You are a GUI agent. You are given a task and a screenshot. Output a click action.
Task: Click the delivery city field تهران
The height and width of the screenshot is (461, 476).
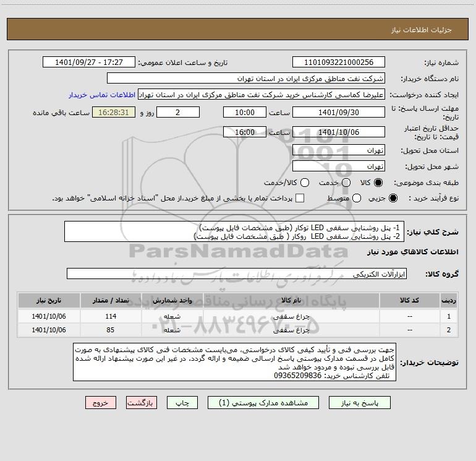339,166
